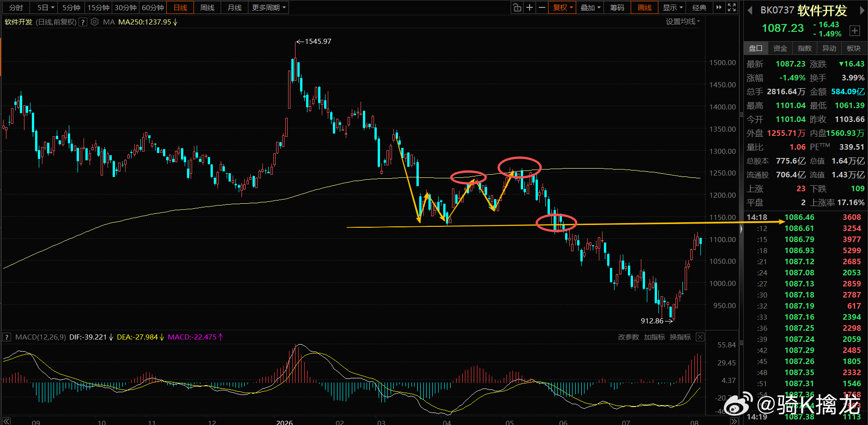
Task: Close the MACD indicator panel
Action: click(700, 337)
